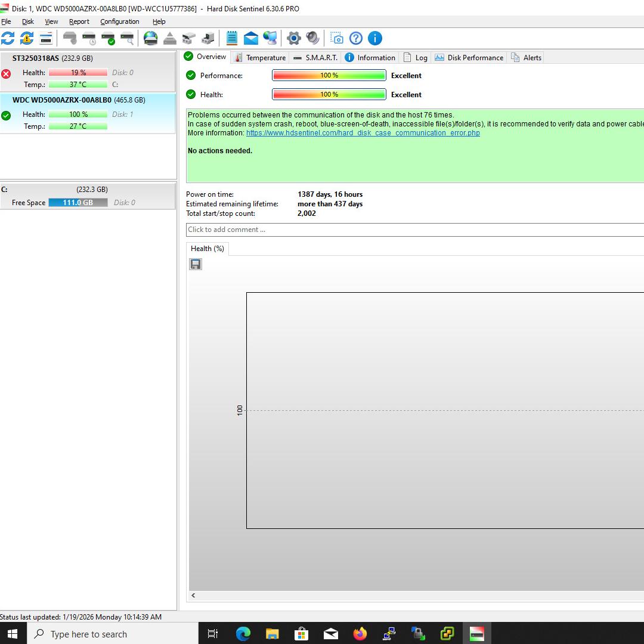Open help via question mark icon
The image size is (644, 644).
[x=356, y=38]
